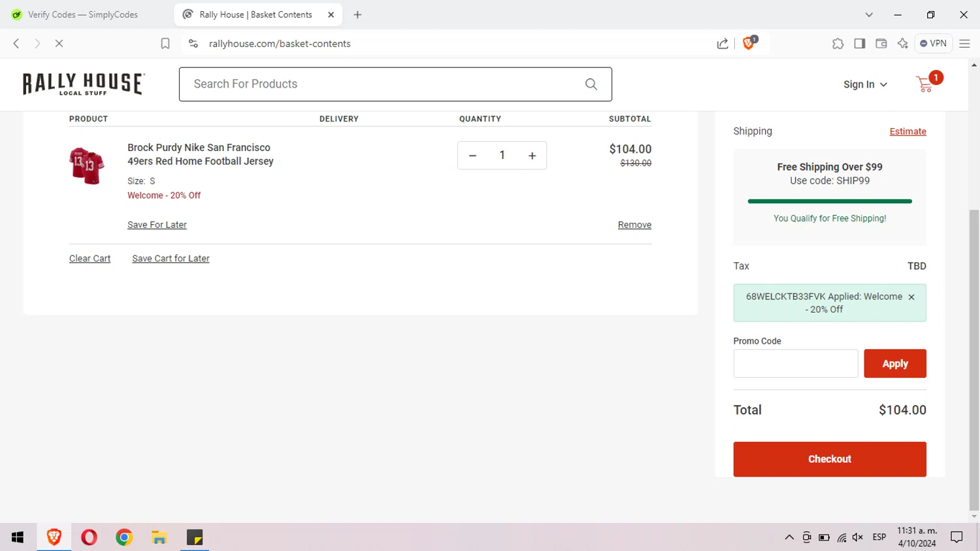The height and width of the screenshot is (551, 980).
Task: Click the browser bookmark icon
Action: tap(165, 43)
